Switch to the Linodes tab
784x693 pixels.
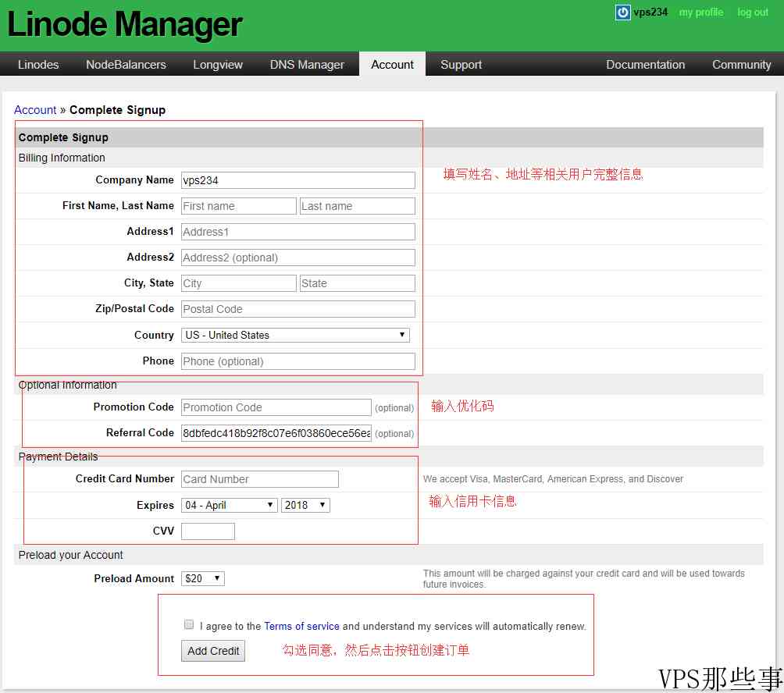coord(38,65)
